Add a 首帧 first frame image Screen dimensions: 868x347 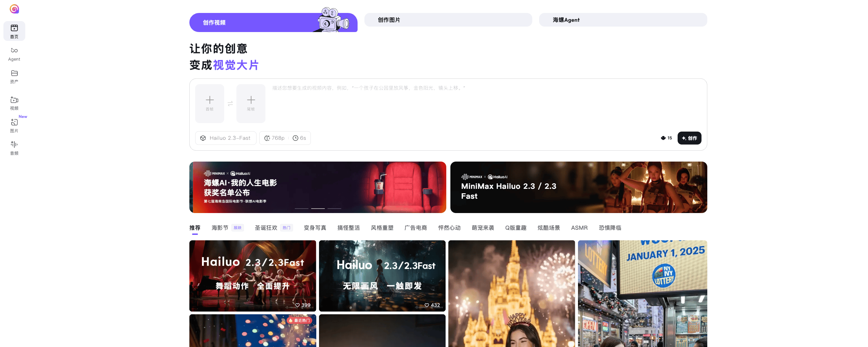tap(209, 104)
